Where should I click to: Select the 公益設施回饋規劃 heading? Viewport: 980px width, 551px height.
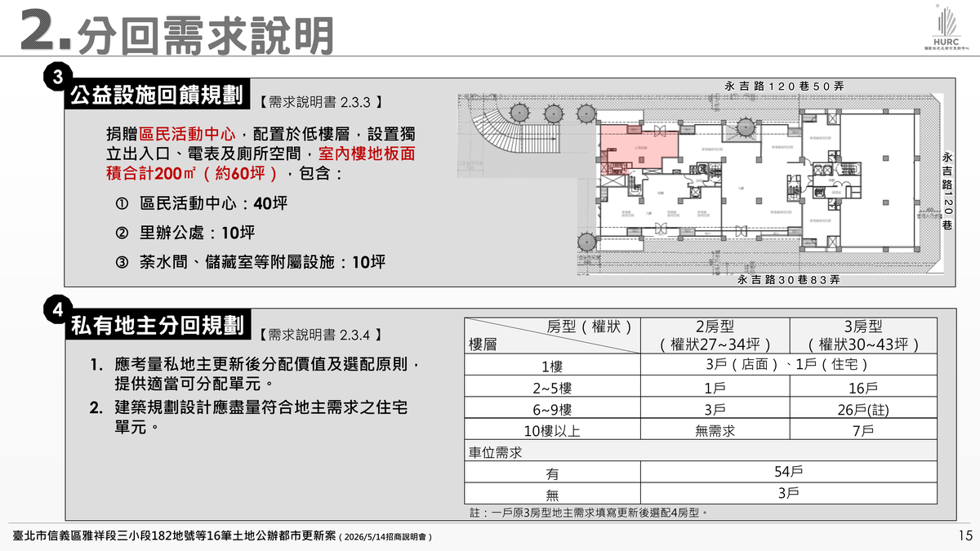158,96
